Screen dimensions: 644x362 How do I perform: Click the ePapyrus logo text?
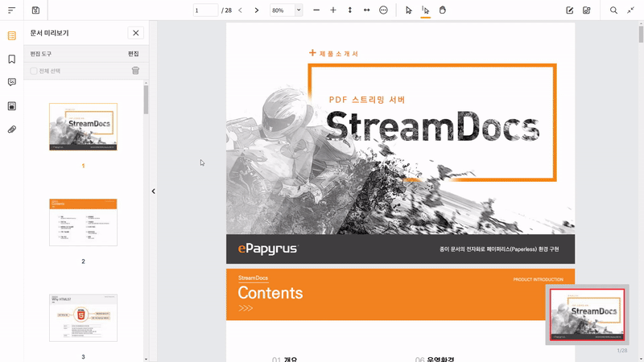(x=268, y=249)
